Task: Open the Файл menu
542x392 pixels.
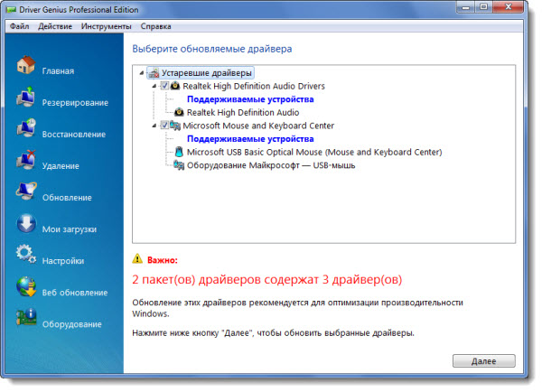Action: point(19,26)
